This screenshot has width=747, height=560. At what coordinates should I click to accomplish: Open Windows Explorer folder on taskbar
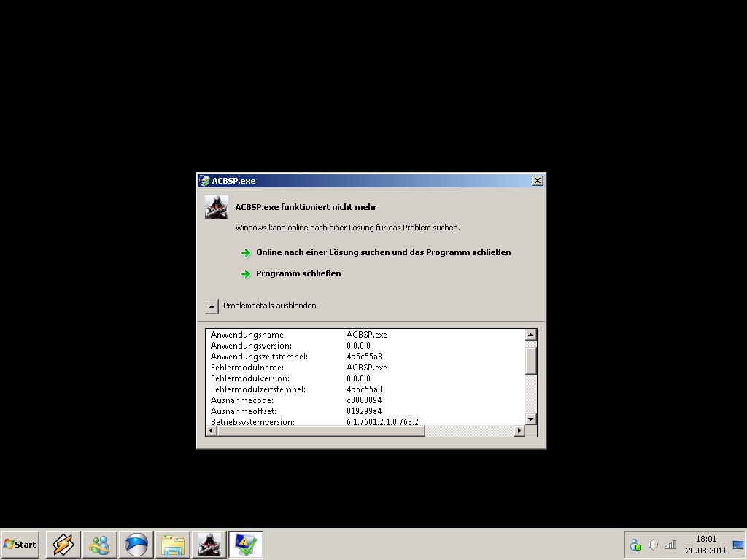(x=172, y=544)
